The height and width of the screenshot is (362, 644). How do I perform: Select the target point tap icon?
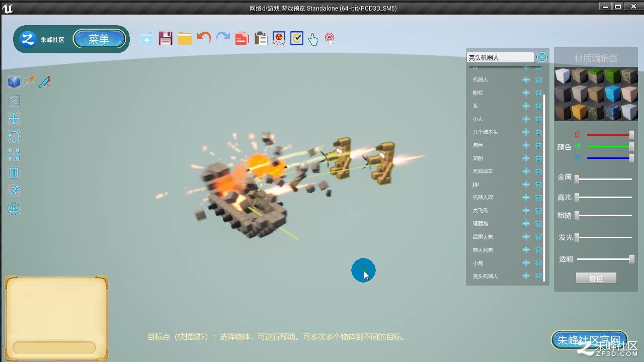pyautogui.click(x=330, y=39)
